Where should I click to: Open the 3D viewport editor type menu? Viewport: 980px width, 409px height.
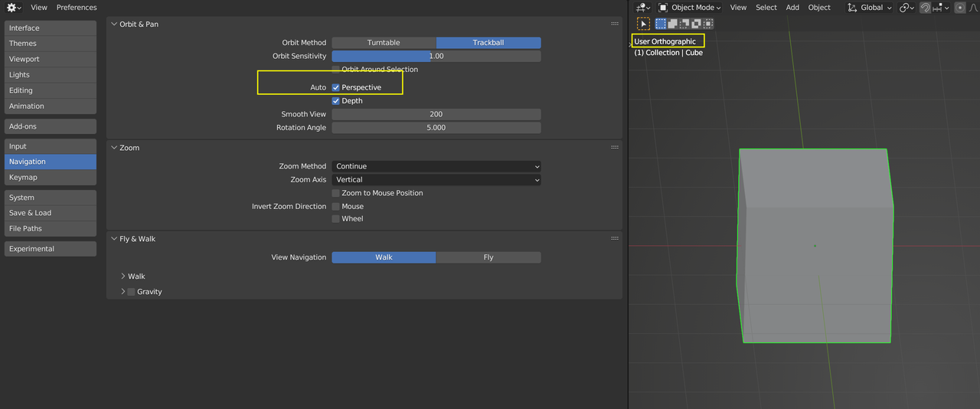[x=644, y=8]
